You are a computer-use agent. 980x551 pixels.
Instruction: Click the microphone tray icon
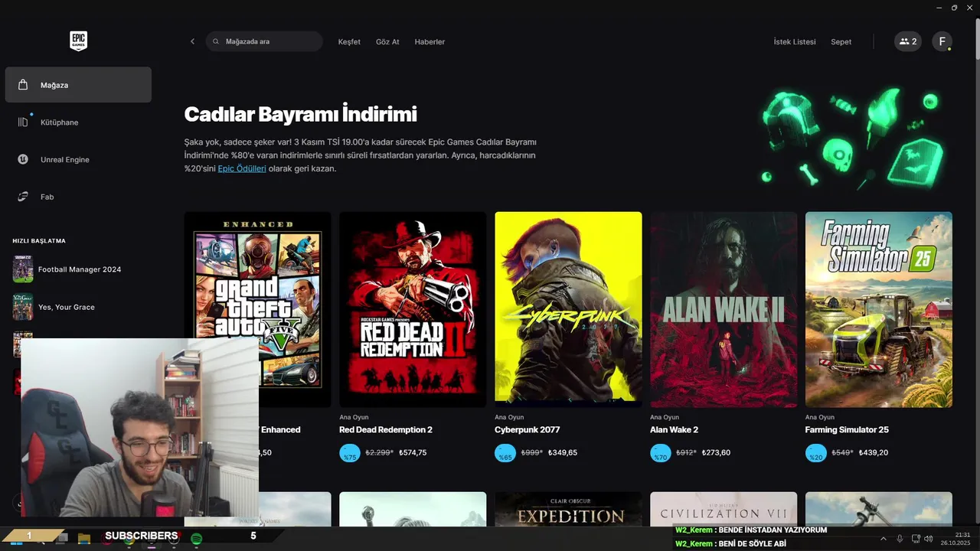coord(900,539)
